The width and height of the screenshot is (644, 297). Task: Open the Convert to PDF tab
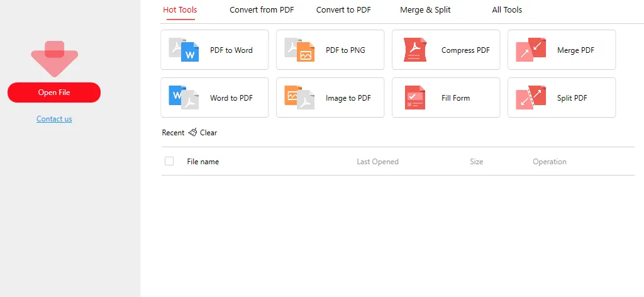343,10
